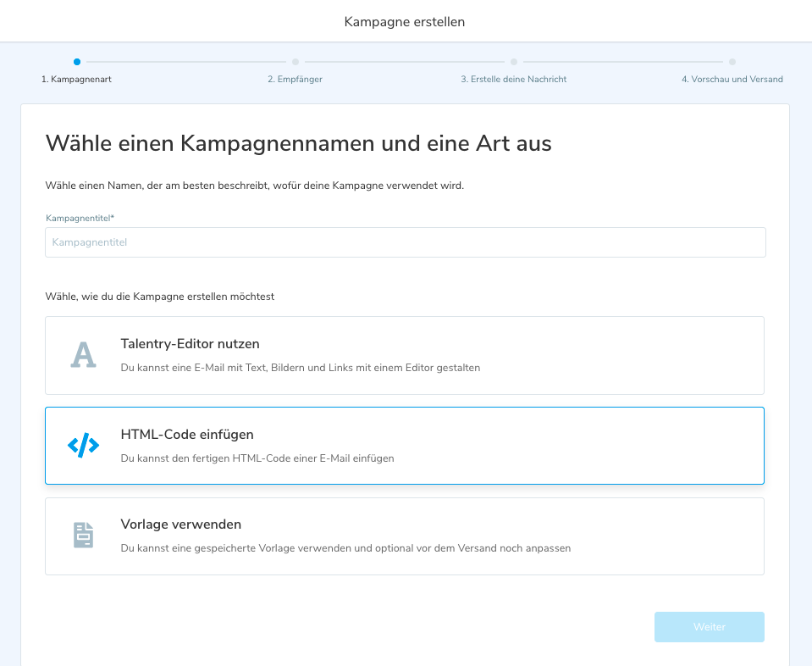Click the blue HTML code brackets icon

click(83, 445)
